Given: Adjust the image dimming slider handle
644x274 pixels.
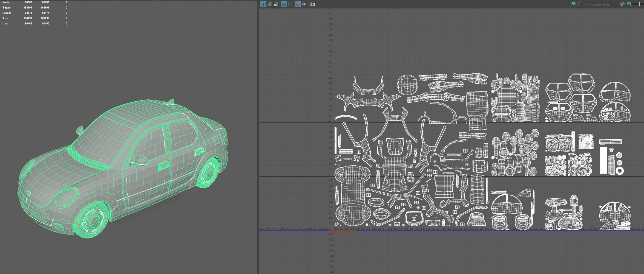Looking at the screenshot, I should [639, 4].
